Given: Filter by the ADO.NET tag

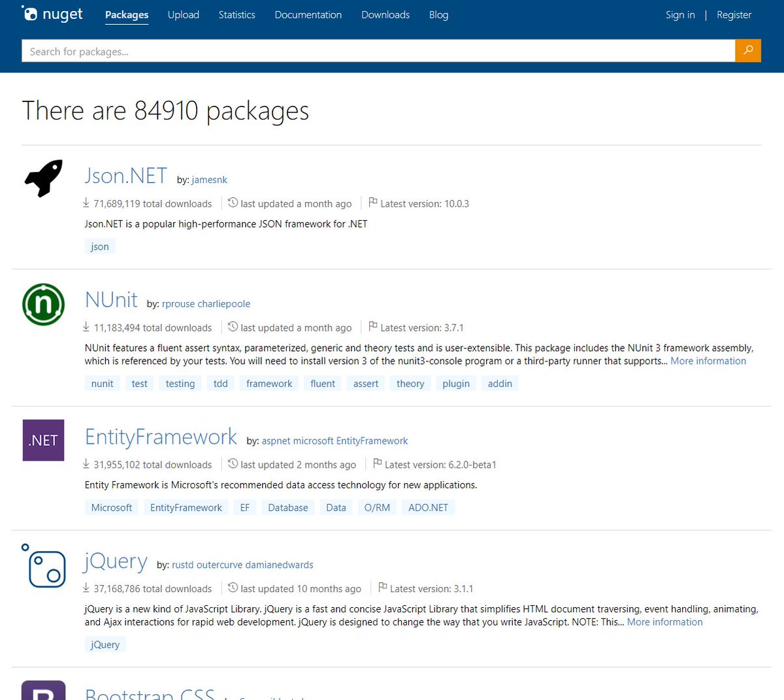Looking at the screenshot, I should point(429,507).
